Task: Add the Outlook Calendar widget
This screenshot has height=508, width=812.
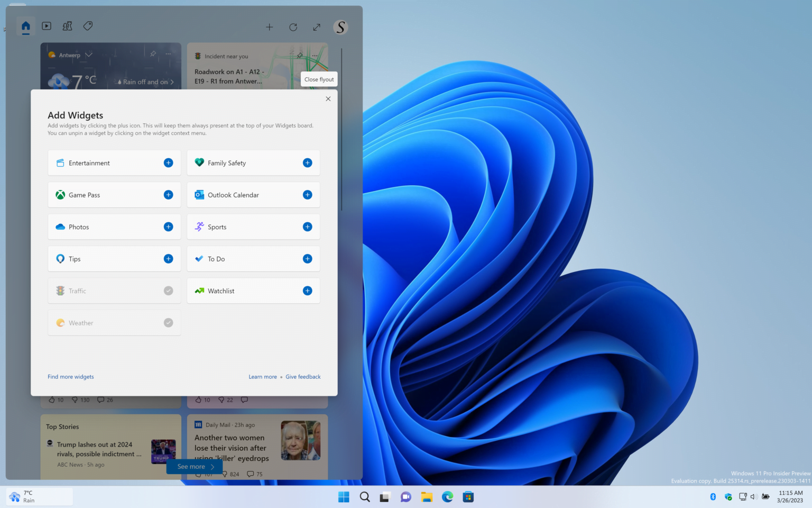Action: [307, 195]
